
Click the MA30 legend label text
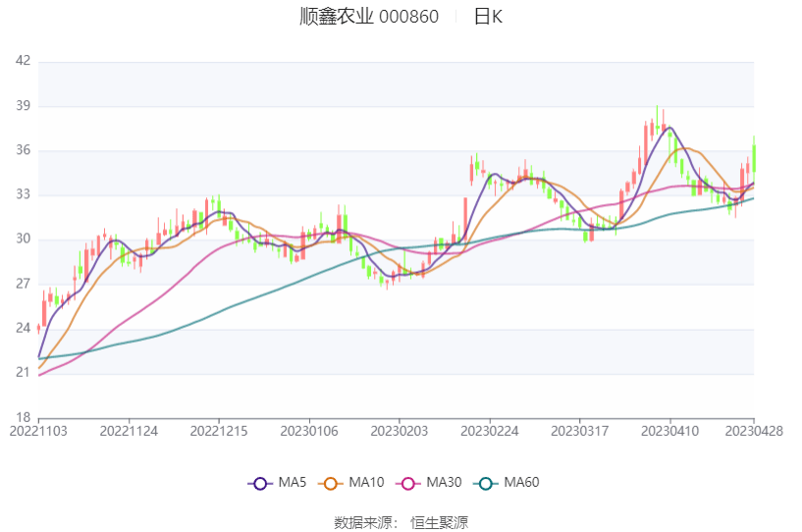tap(444, 482)
